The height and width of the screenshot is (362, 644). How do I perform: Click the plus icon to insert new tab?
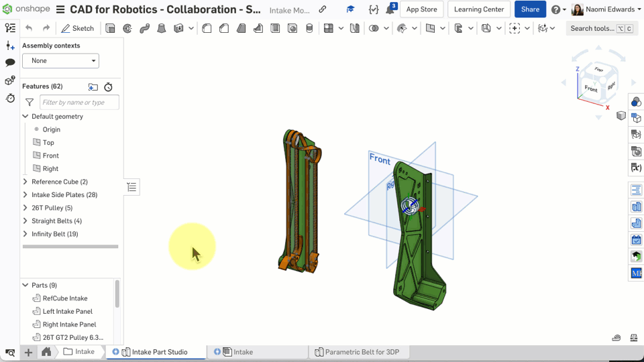click(28, 352)
